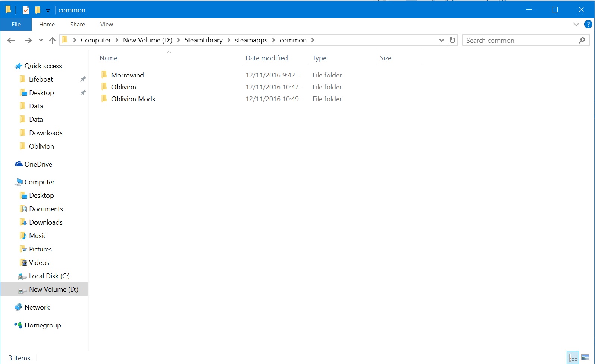Select the Morrowind folder
The height and width of the screenshot is (364, 595).
tap(128, 75)
